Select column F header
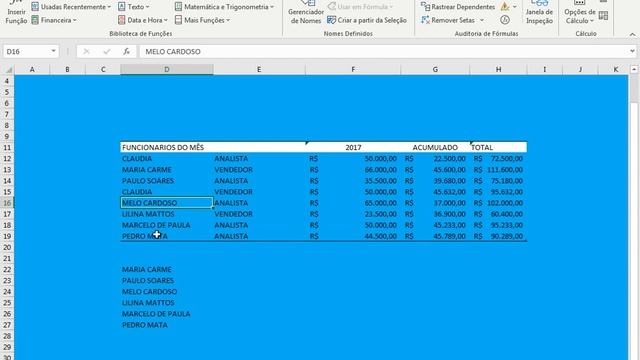 coord(353,69)
